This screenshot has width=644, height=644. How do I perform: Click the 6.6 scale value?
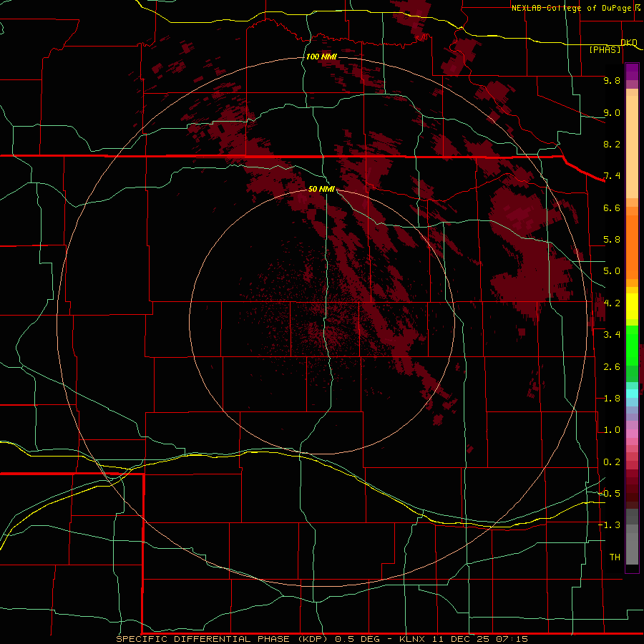(x=612, y=208)
